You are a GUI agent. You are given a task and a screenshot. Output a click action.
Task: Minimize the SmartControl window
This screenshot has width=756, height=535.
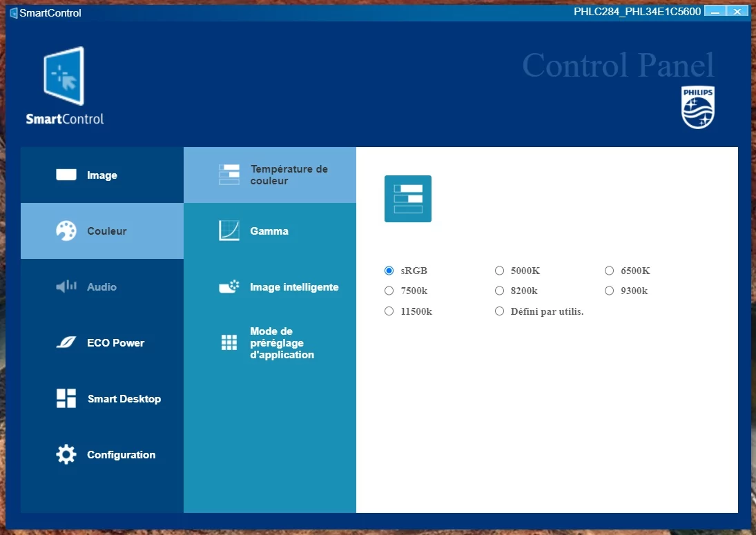click(x=715, y=10)
